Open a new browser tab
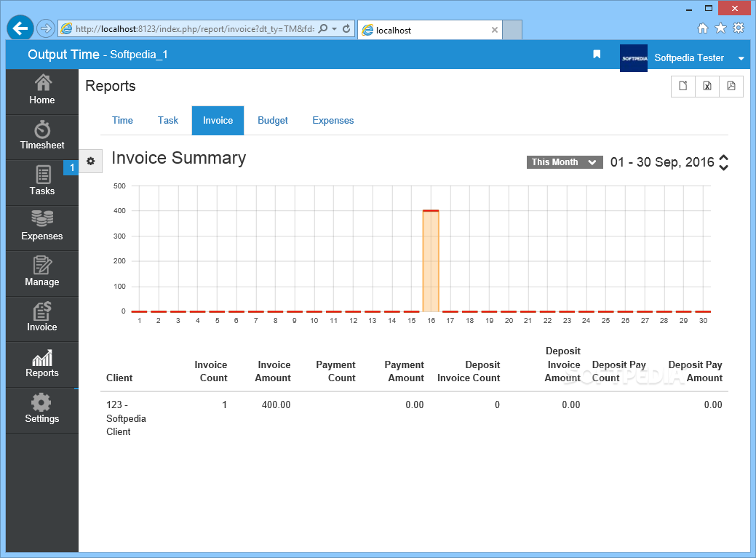The width and height of the screenshot is (756, 558). pyautogui.click(x=512, y=30)
